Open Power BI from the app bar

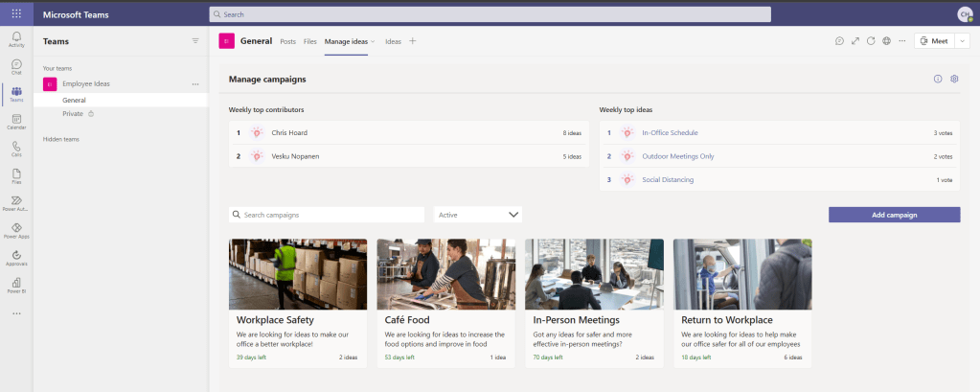point(16,285)
